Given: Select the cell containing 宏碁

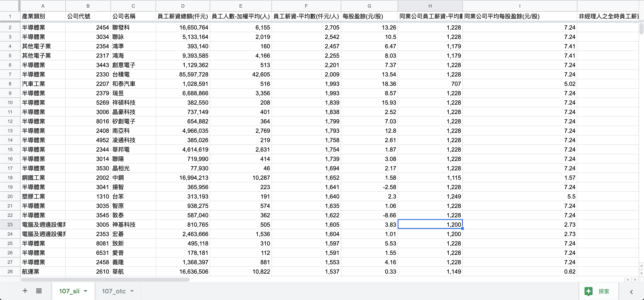Looking at the screenshot, I should pyautogui.click(x=133, y=234).
